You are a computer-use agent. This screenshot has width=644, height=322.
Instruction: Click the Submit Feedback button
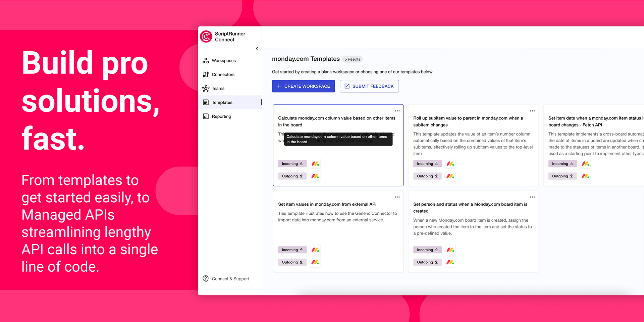tap(369, 86)
